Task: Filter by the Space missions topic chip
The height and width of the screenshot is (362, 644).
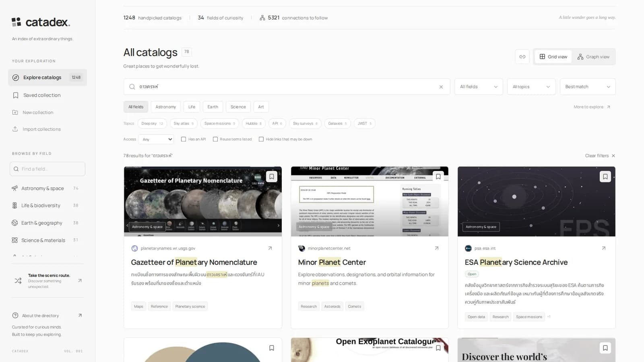Action: (220, 123)
